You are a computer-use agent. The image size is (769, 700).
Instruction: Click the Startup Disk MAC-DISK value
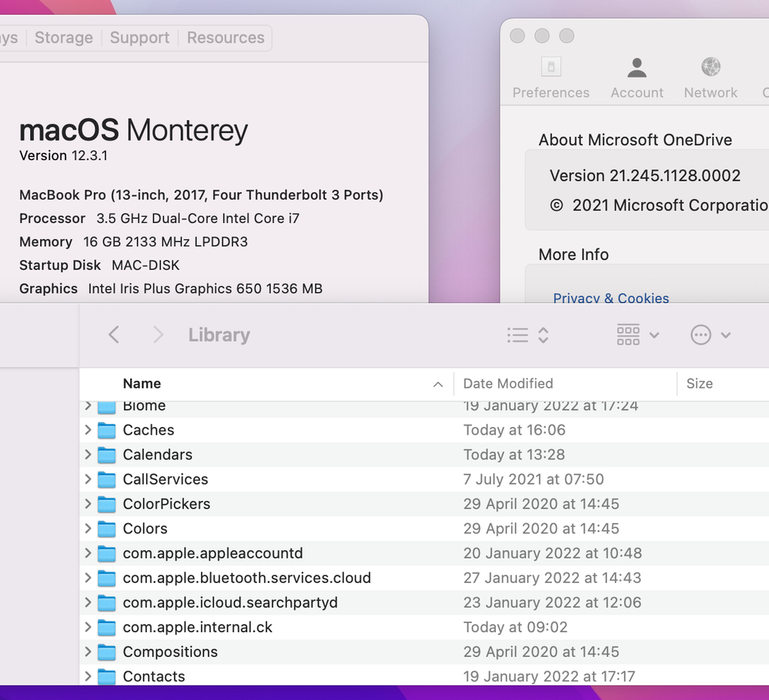[x=145, y=265]
